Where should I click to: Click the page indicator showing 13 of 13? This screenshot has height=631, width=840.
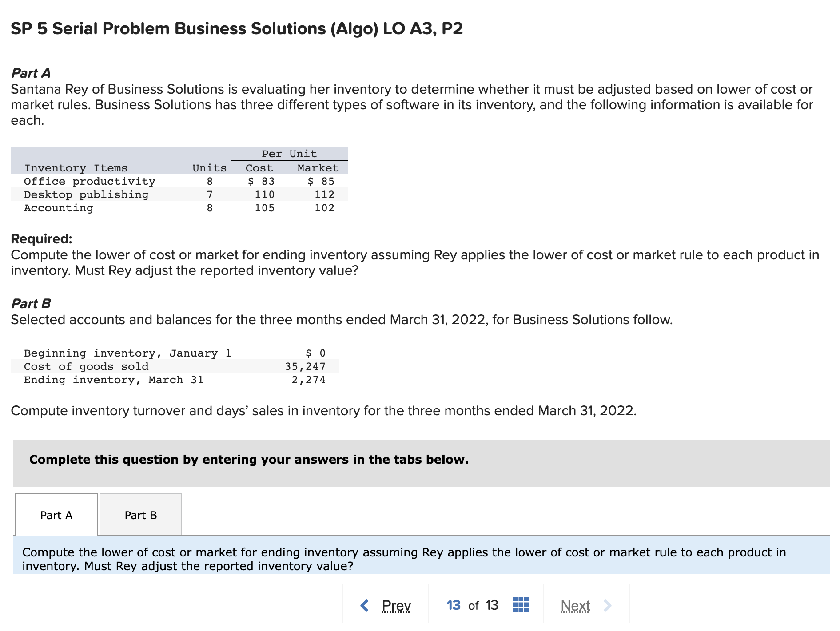[472, 605]
